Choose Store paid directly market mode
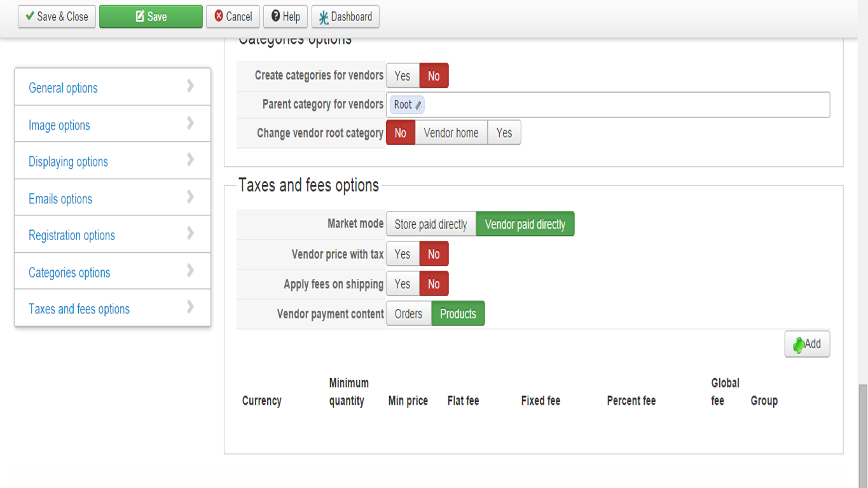The height and width of the screenshot is (488, 868). click(x=431, y=224)
